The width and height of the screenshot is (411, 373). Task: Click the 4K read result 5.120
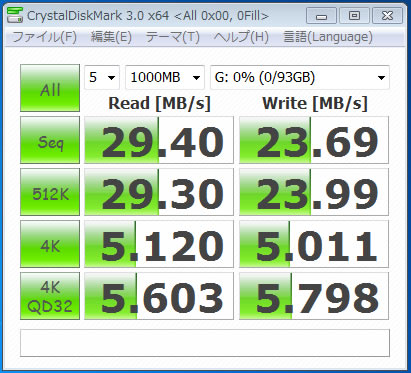pos(159,244)
